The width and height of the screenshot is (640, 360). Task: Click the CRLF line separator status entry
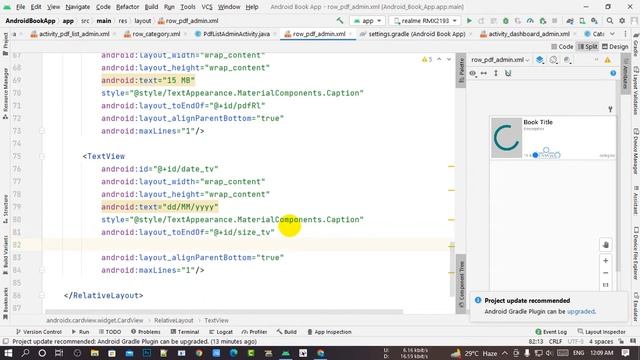click(555, 341)
